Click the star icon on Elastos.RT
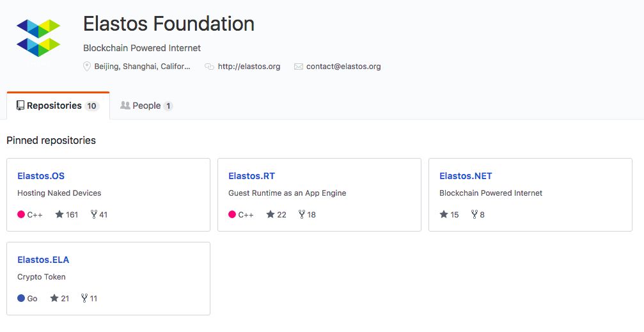The image size is (644, 332). 271,215
